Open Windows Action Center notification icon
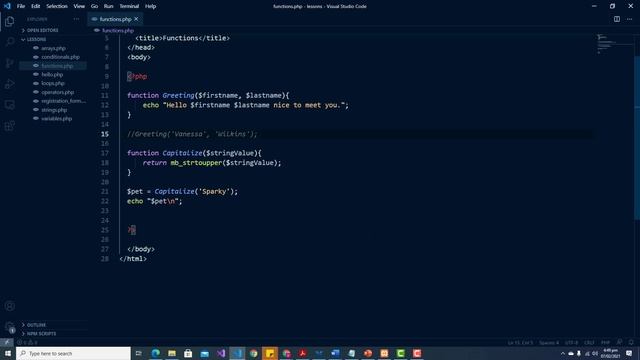This screenshot has height=360, width=640. [629, 353]
